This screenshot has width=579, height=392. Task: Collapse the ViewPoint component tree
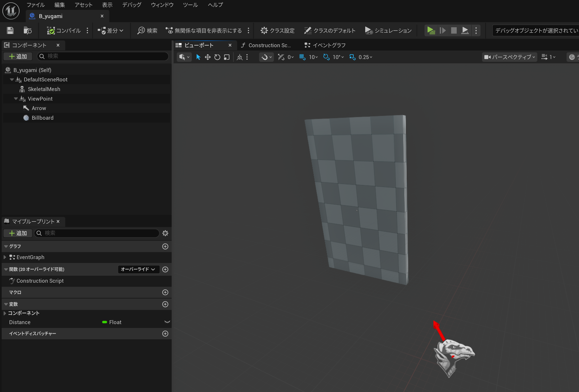tap(16, 99)
